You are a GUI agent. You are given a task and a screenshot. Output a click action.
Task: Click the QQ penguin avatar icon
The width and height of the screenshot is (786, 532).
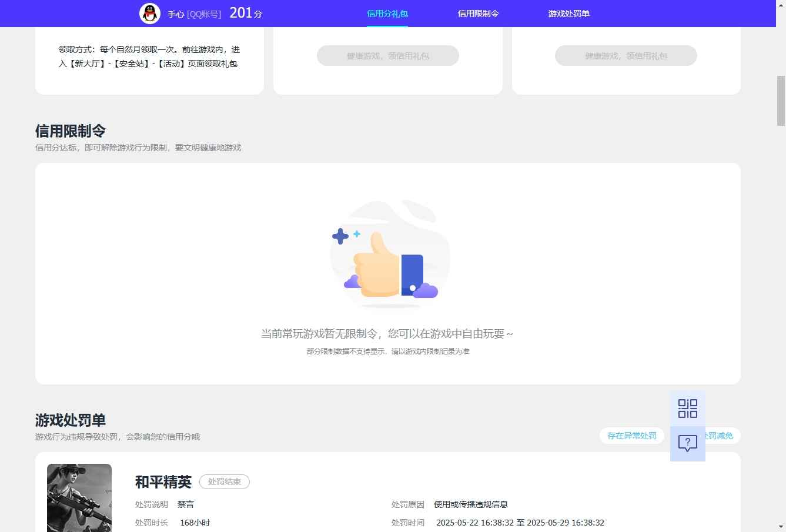coord(150,14)
